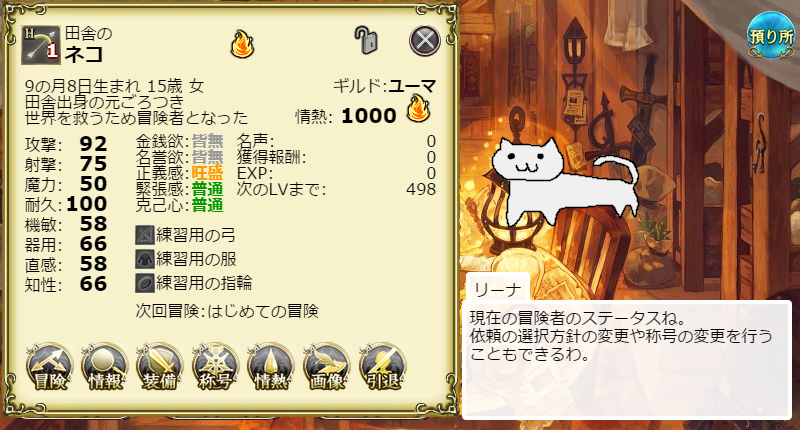Click the 引退 retire button
The height and width of the screenshot is (430, 800).
(x=382, y=367)
